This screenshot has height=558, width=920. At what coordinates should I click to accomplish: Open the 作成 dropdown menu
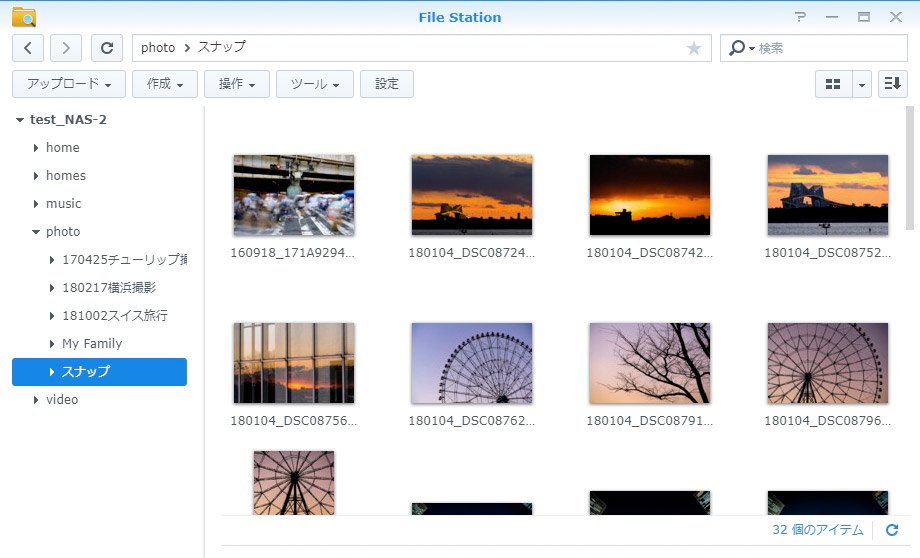click(x=165, y=84)
